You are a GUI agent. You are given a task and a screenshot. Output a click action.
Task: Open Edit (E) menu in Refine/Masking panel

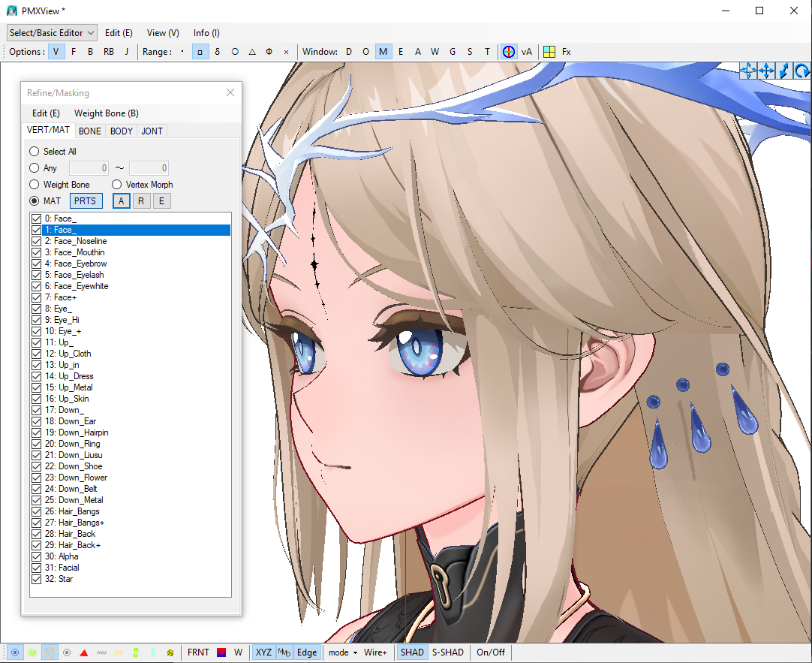(x=46, y=113)
